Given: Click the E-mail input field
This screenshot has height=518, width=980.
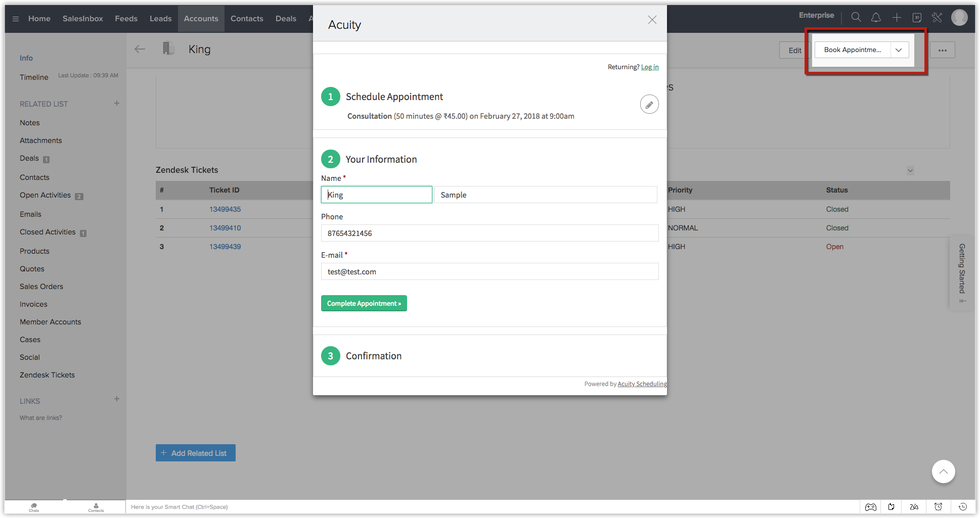Looking at the screenshot, I should [489, 271].
